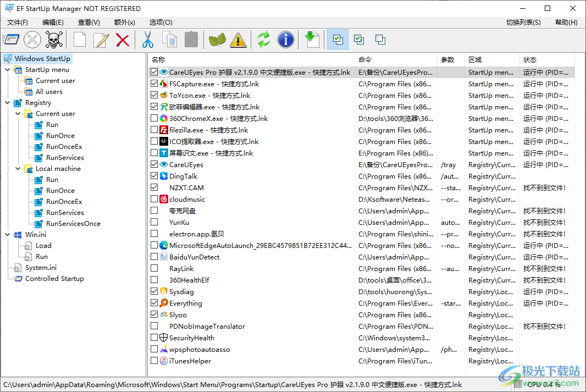586x392 pixels.
Task: Click the Sysdiag orange shield icon
Action: pyautogui.click(x=164, y=291)
